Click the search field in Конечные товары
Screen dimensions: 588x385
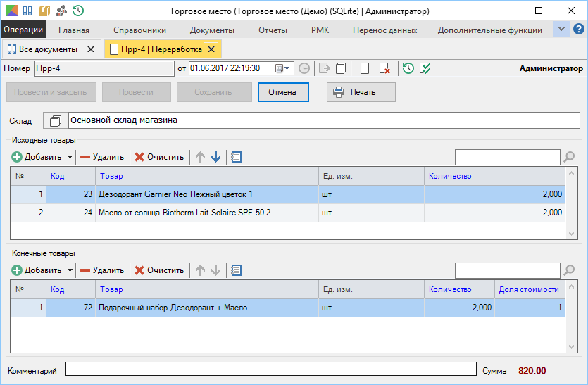click(x=508, y=270)
